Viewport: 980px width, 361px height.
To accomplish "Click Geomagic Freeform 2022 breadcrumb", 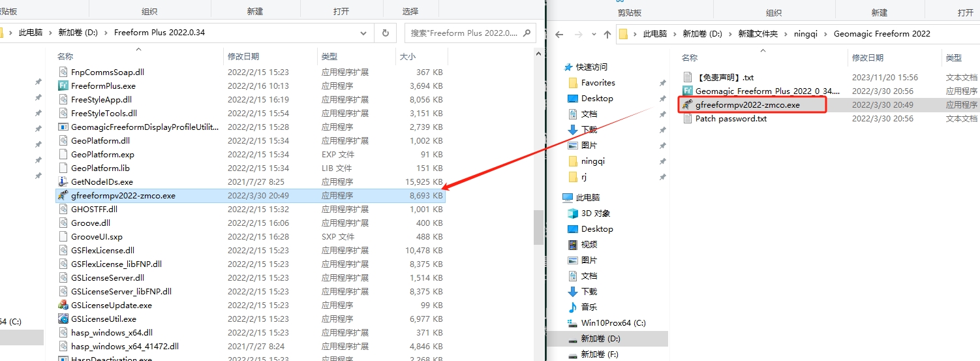I will click(882, 34).
